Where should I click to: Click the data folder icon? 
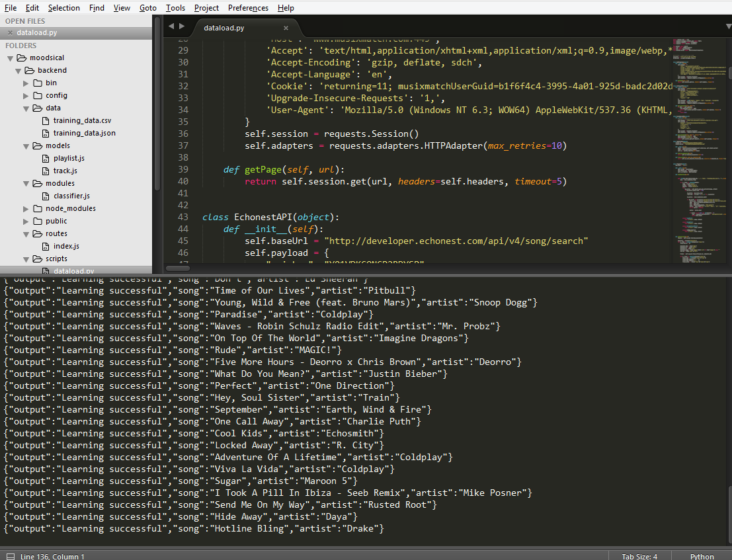37,108
